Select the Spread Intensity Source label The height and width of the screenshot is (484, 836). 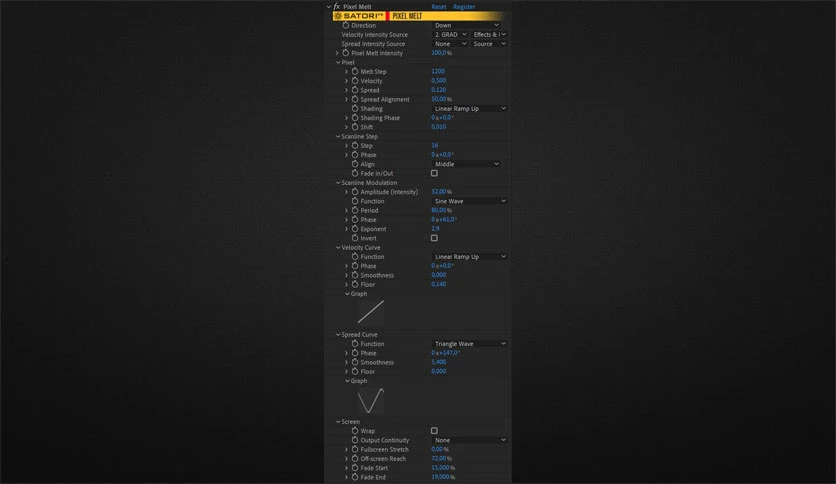tap(373, 44)
